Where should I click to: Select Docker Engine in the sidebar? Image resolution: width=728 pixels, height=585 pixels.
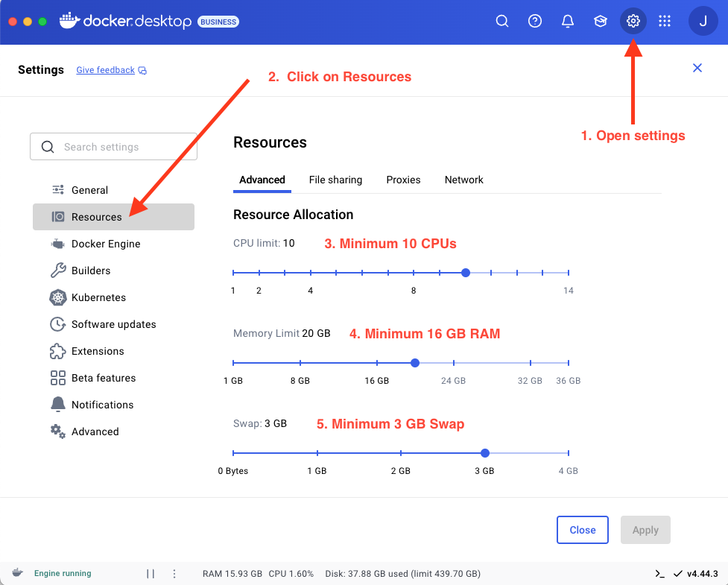(x=105, y=244)
